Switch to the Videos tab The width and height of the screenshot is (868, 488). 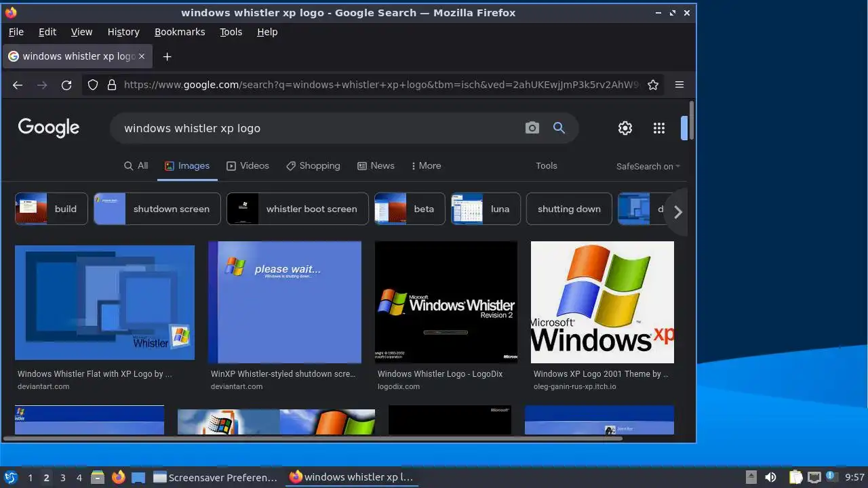tap(248, 165)
